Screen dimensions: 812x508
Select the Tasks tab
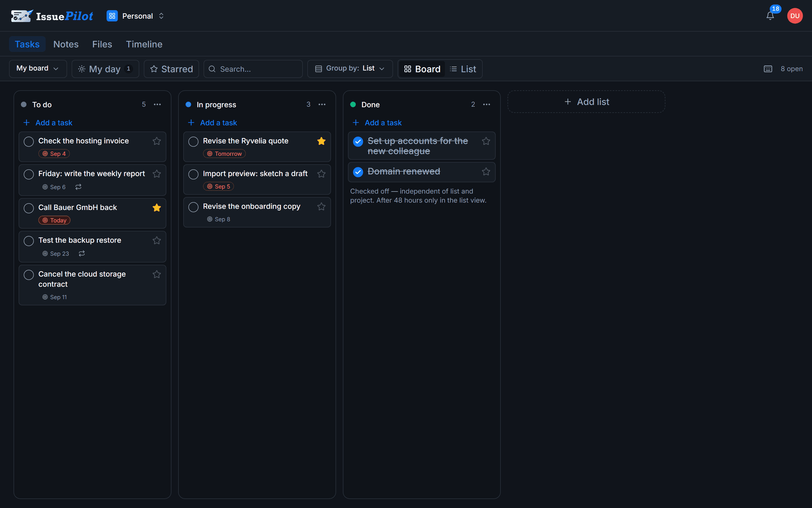27,44
